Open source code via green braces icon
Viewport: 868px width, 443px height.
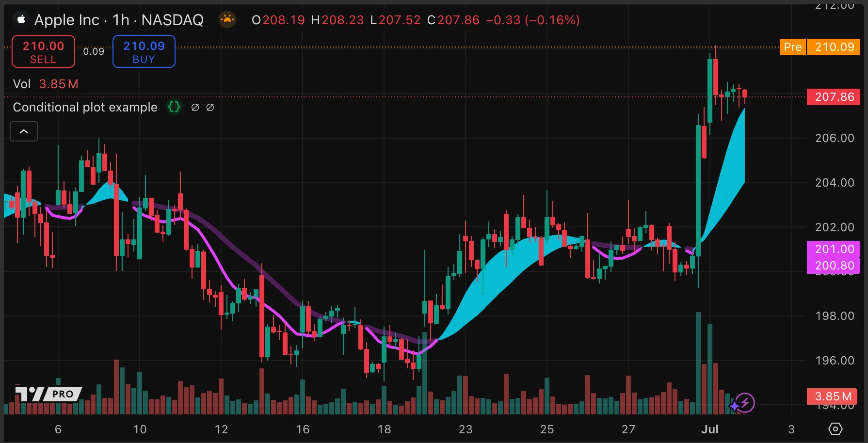click(174, 107)
